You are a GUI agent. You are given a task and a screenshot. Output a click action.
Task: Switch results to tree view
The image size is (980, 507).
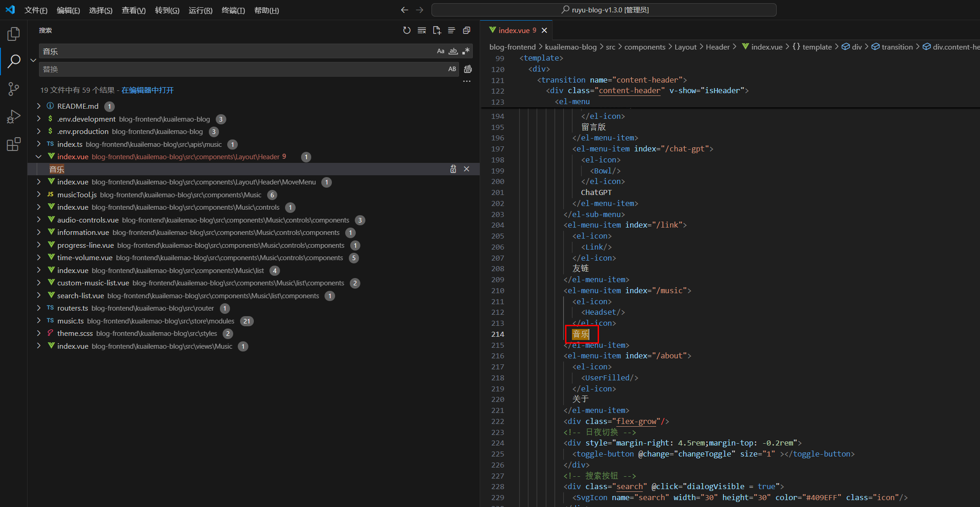pyautogui.click(x=452, y=30)
